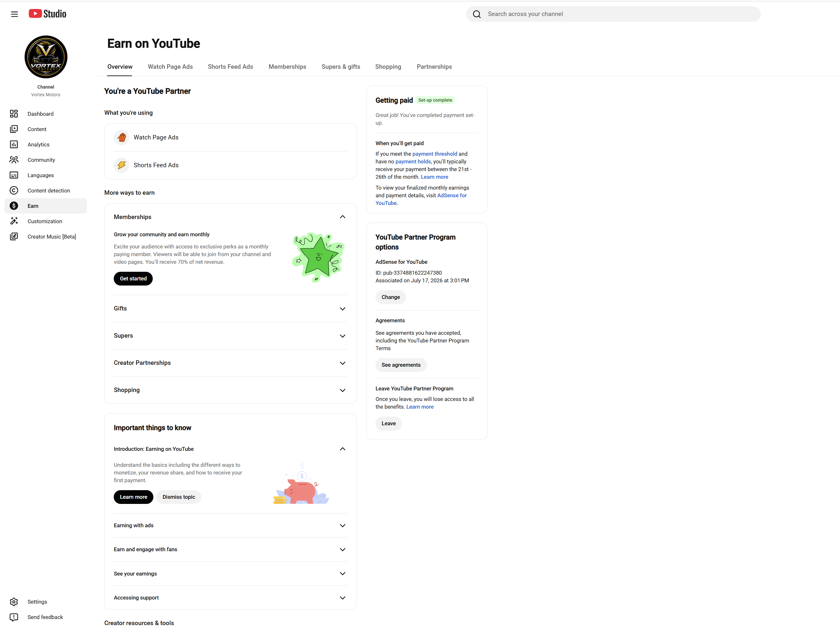This screenshot has height=627, width=840.
Task: Expand Earn and engage with fans
Action: 343,550
